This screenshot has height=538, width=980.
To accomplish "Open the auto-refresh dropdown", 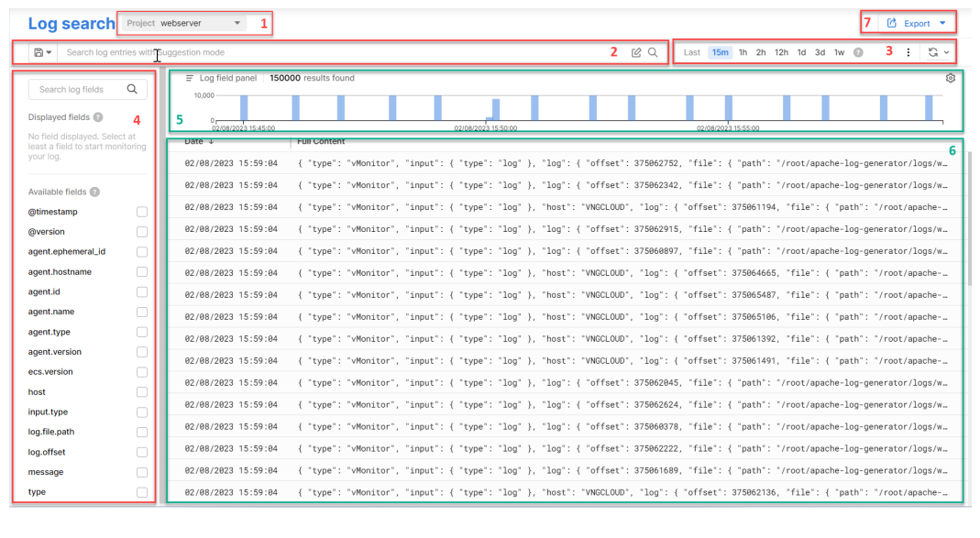I will (938, 53).
